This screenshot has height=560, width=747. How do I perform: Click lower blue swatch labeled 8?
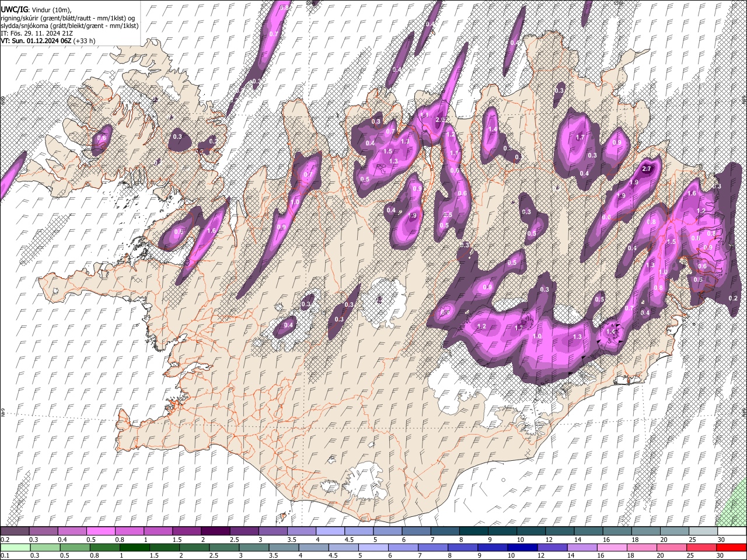coord(462,547)
